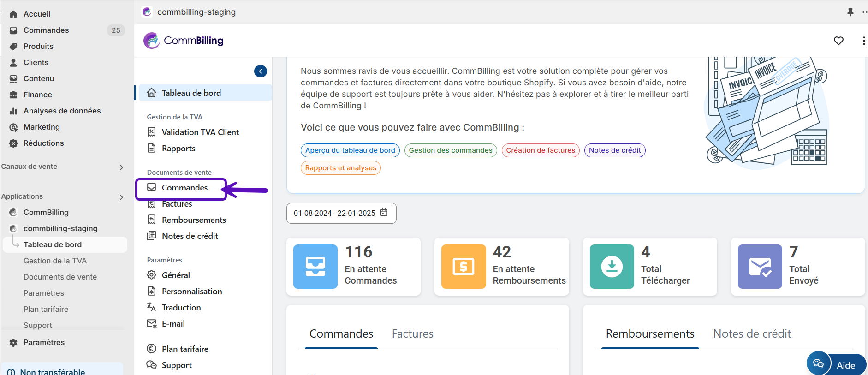Viewport: 868px width, 375px height.
Task: Expand the Applications section chevron
Action: 121,197
